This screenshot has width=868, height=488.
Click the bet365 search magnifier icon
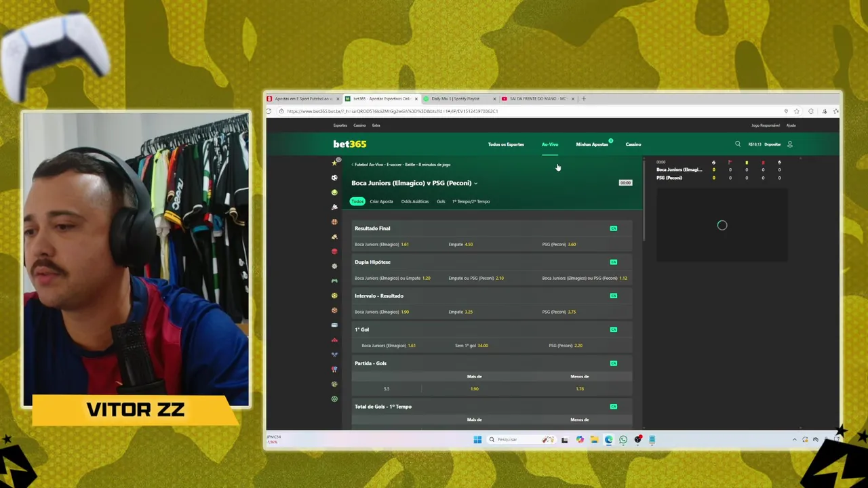tap(738, 144)
